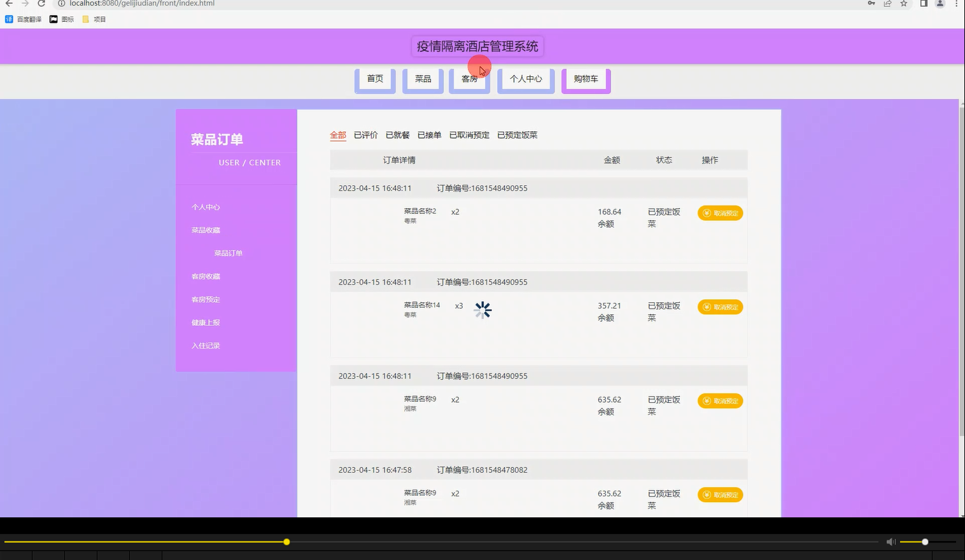Click the site info icon in address bar

tap(62, 3)
